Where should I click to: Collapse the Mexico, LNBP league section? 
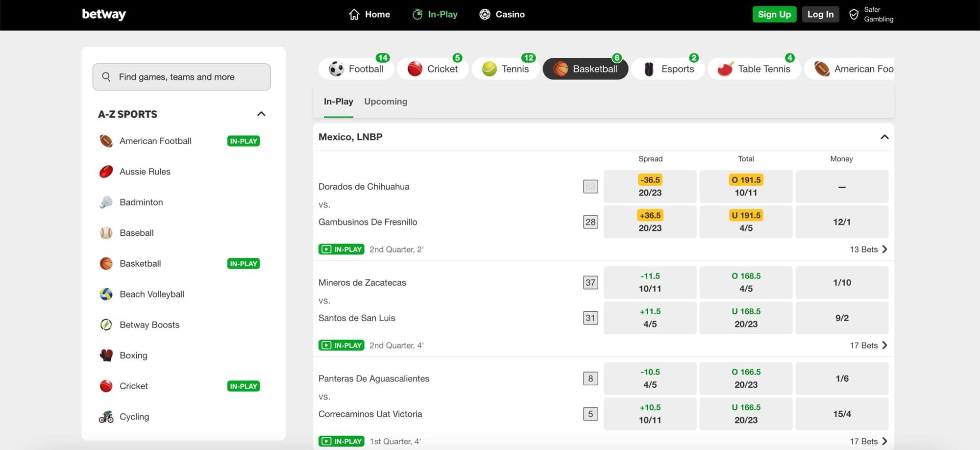(x=884, y=137)
